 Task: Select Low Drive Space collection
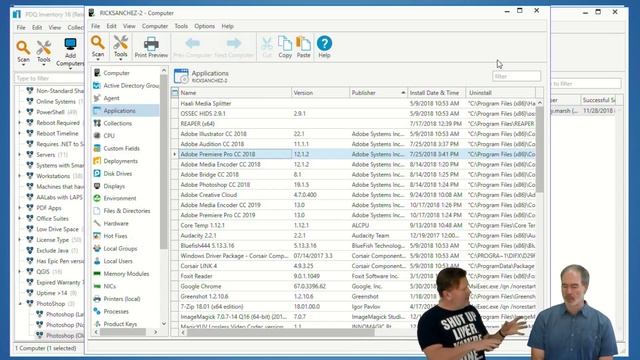tap(57, 229)
